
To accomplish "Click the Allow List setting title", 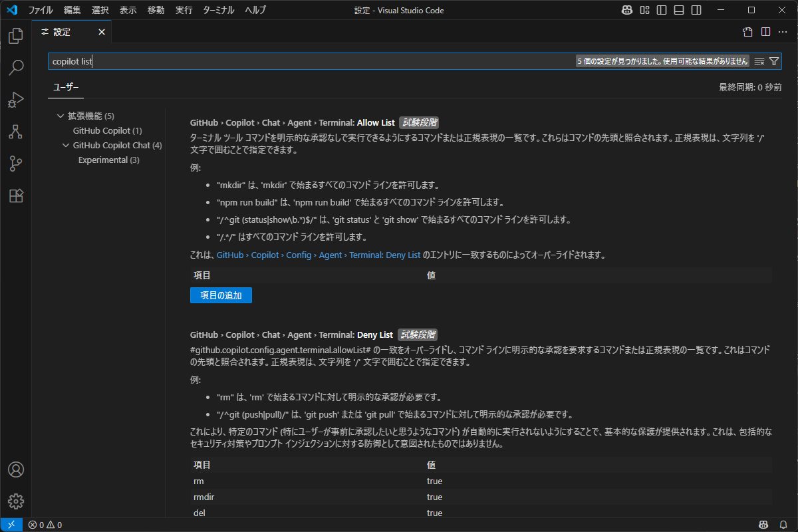I will coord(293,123).
